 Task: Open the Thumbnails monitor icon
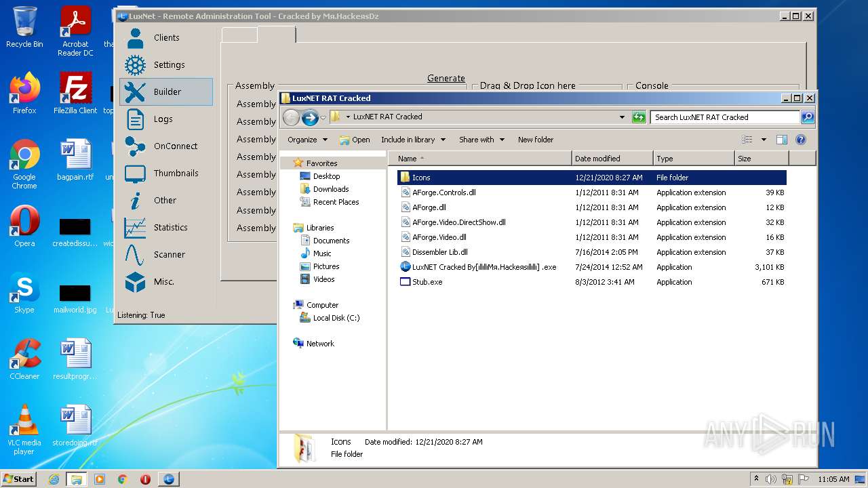point(135,174)
